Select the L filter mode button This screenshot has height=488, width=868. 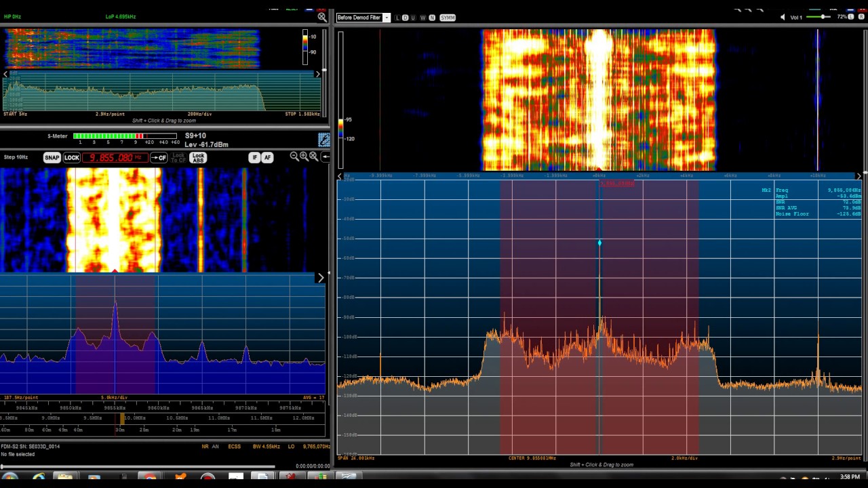(x=398, y=18)
